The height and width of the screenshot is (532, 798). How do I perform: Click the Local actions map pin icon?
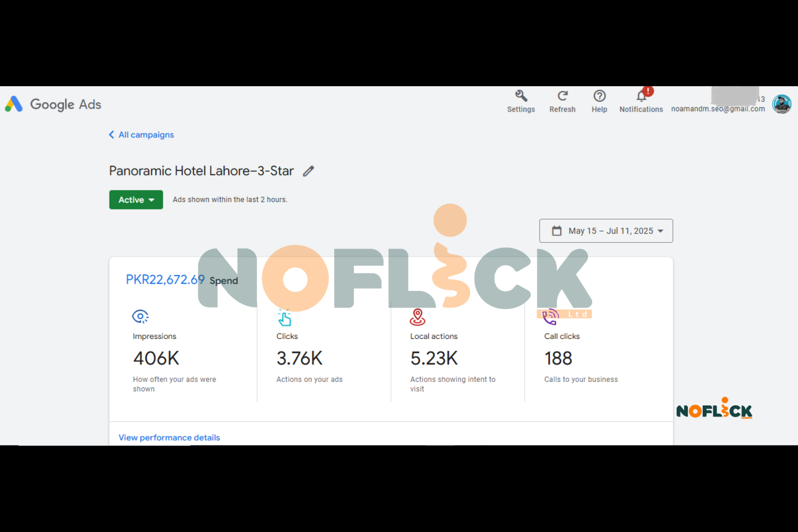(418, 317)
